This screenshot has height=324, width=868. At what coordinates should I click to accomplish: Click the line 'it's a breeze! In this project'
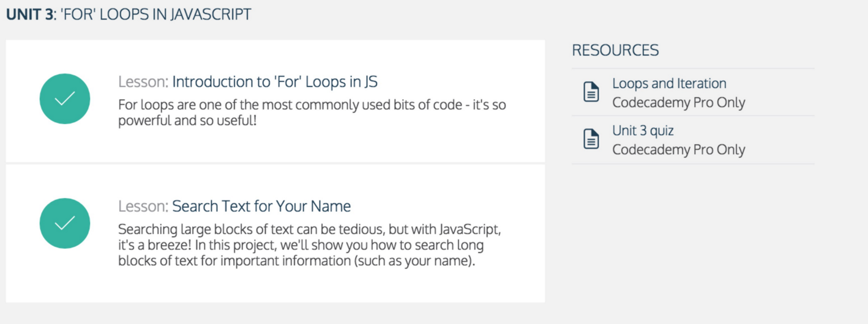point(300,245)
